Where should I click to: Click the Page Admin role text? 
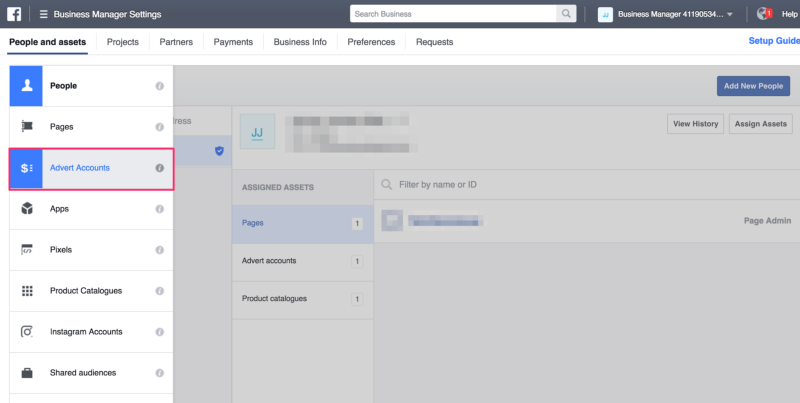point(767,221)
